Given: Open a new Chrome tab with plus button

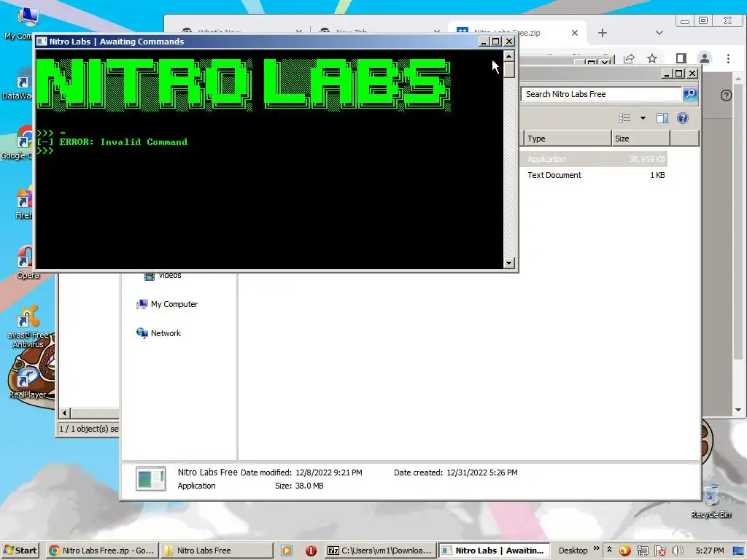Looking at the screenshot, I should (602, 33).
